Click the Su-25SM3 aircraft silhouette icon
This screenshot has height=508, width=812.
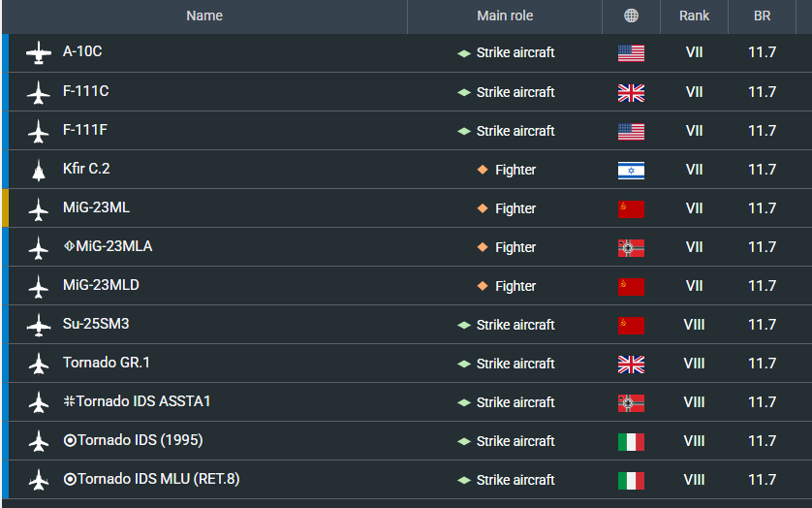(x=38, y=325)
